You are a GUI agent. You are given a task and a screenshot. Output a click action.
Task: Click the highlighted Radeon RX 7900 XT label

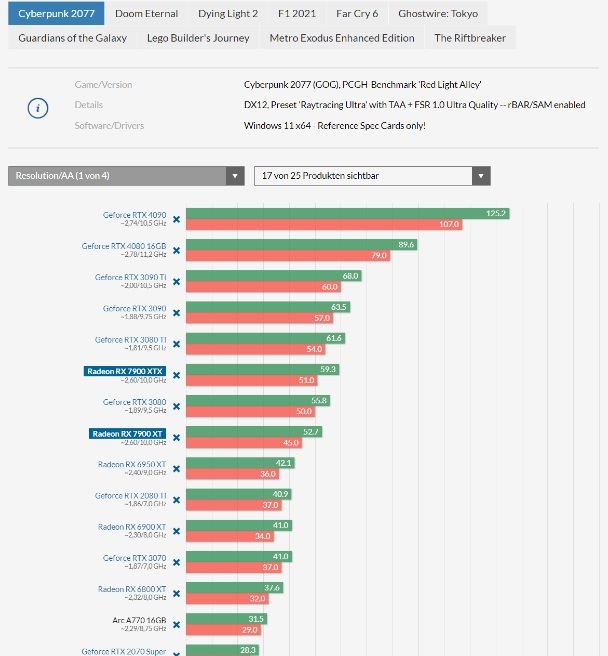127,434
